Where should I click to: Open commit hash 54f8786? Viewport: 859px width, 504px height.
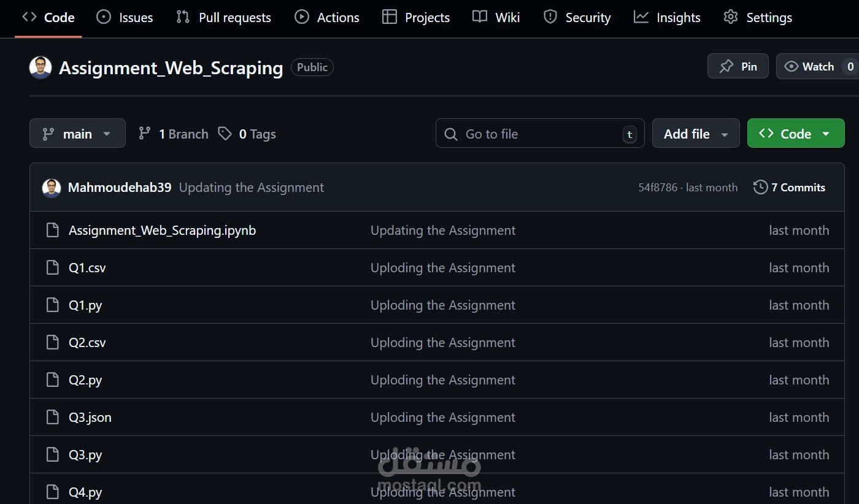coord(658,188)
